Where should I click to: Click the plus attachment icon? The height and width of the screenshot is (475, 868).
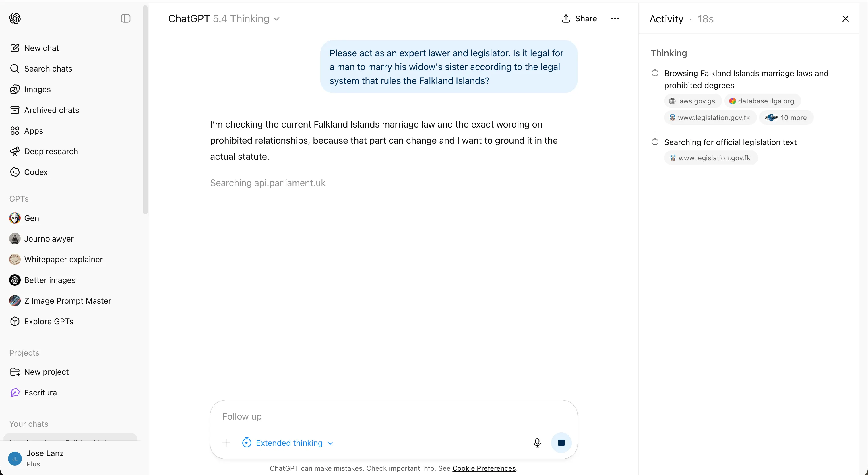pyautogui.click(x=226, y=443)
